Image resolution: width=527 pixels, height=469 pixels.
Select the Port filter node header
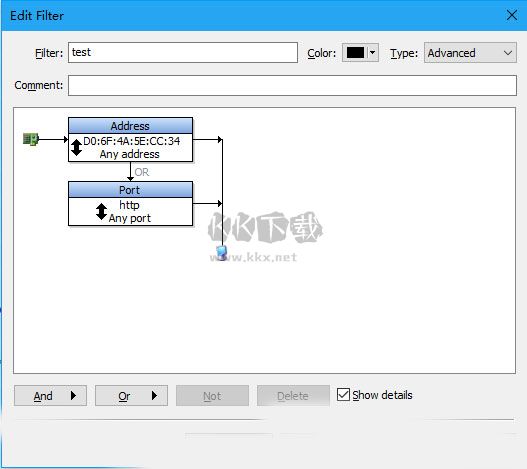(130, 190)
